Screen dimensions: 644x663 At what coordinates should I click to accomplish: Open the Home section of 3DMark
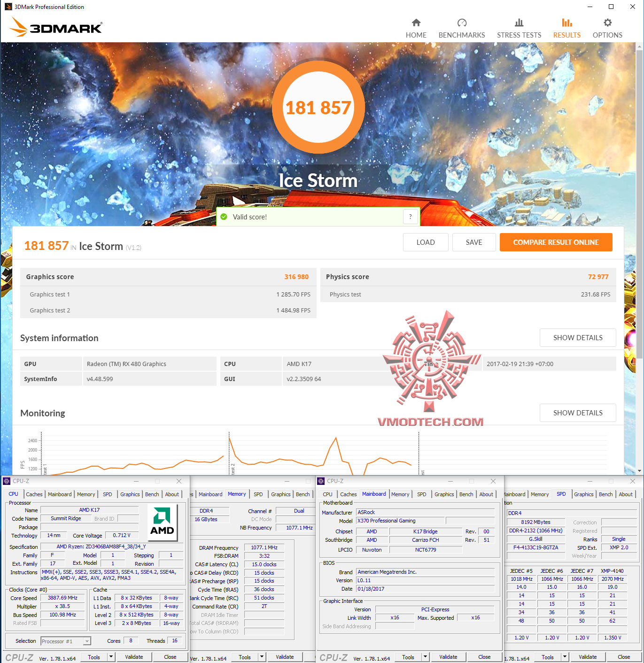[416, 27]
